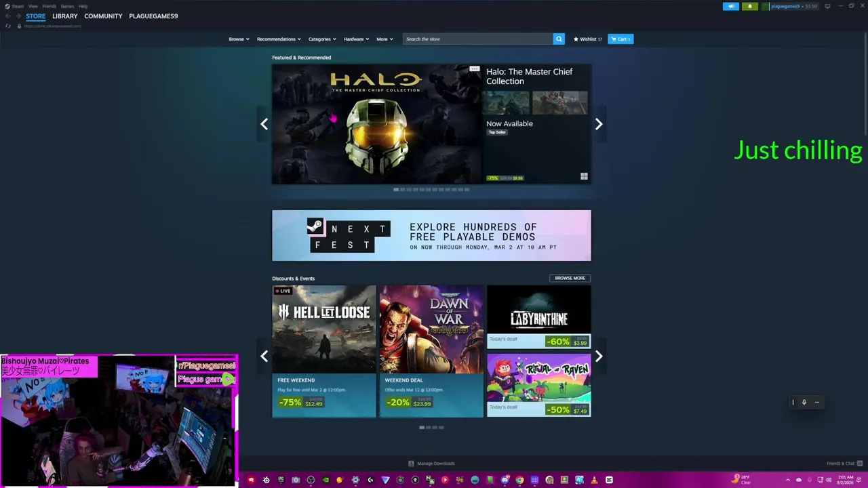Go back with the navigation arrow
Image resolution: width=868 pixels, height=488 pixels.
8,16
